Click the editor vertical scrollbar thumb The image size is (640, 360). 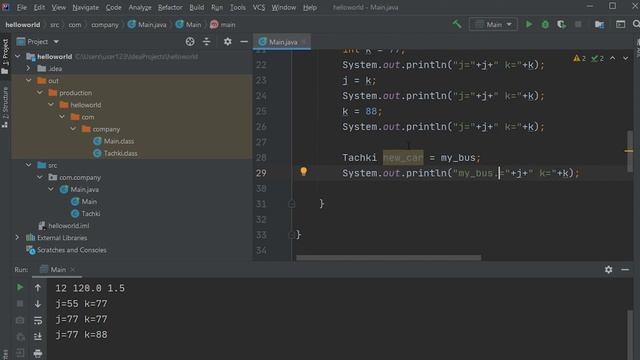point(630,151)
